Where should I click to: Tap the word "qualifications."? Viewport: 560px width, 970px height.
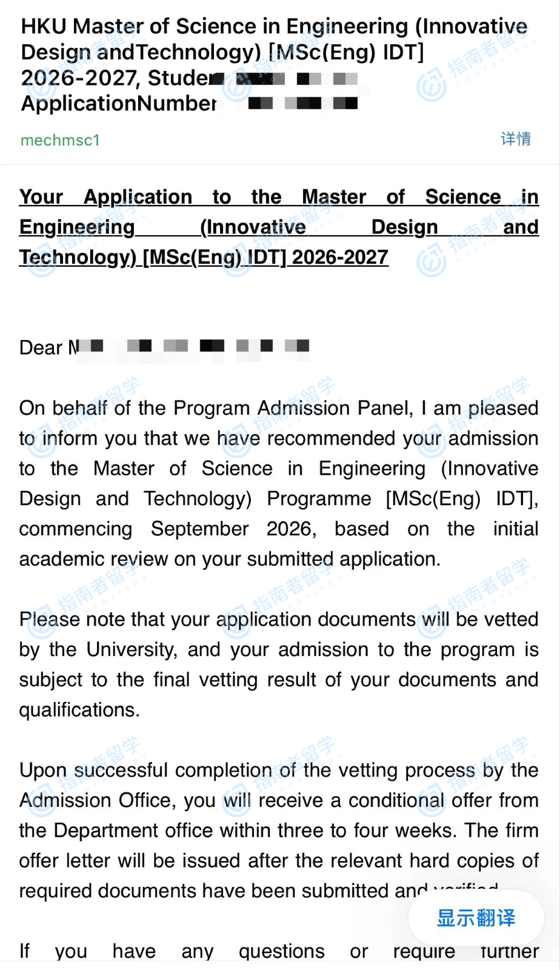tap(79, 710)
